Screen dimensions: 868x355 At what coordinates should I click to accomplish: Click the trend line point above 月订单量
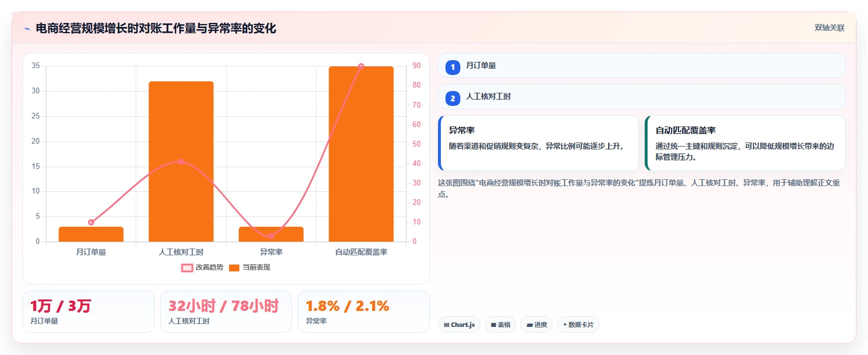coord(91,222)
